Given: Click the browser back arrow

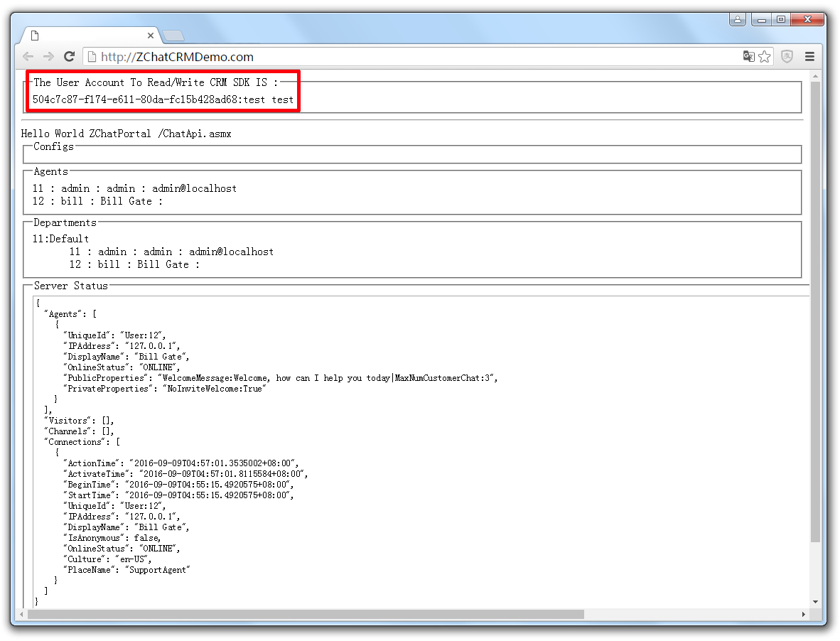Looking at the screenshot, I should tap(28, 57).
